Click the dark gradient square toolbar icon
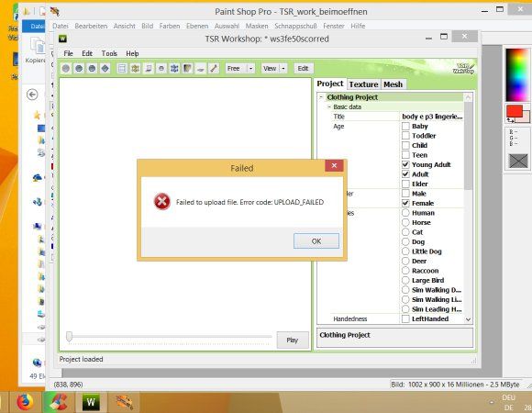 pyautogui.click(x=187, y=68)
